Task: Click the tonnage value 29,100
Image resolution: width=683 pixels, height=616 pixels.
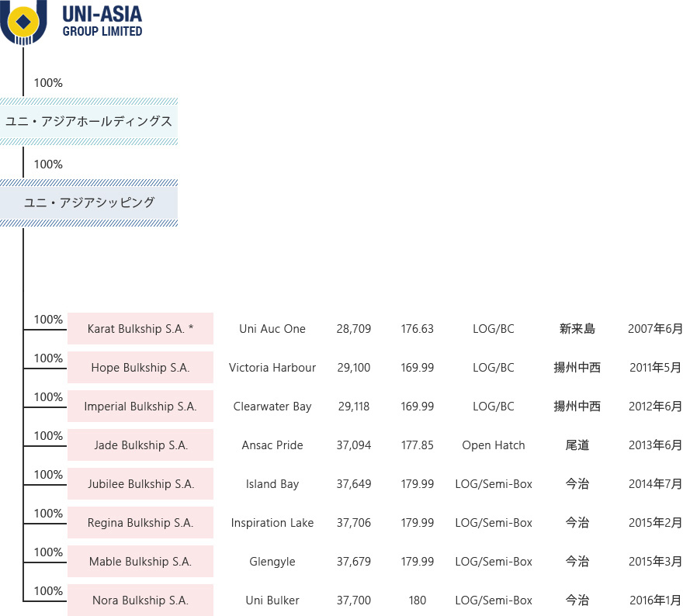Action: tap(354, 368)
